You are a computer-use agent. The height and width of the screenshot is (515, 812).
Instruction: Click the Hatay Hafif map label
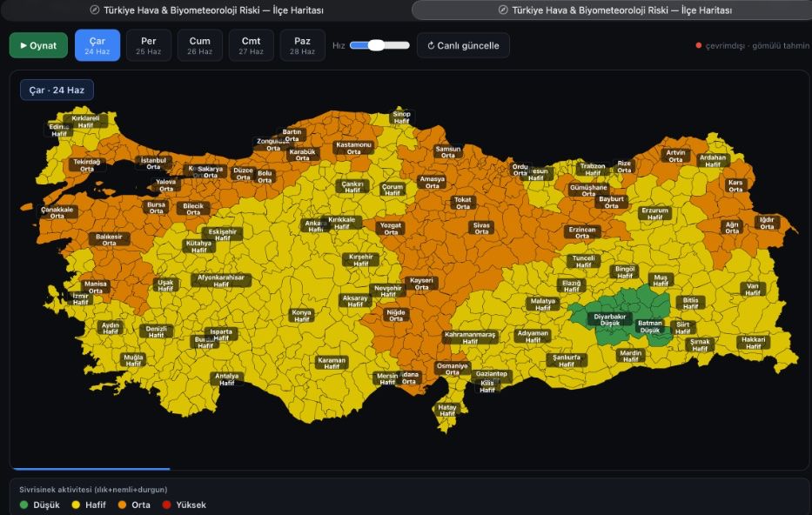point(447,411)
